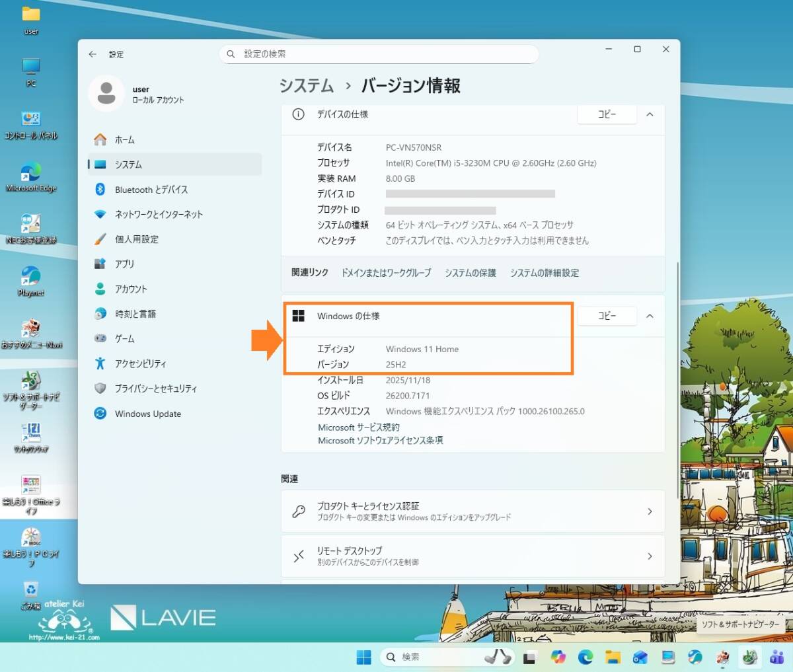Click the Settings page vertical scrollbar

click(677, 380)
